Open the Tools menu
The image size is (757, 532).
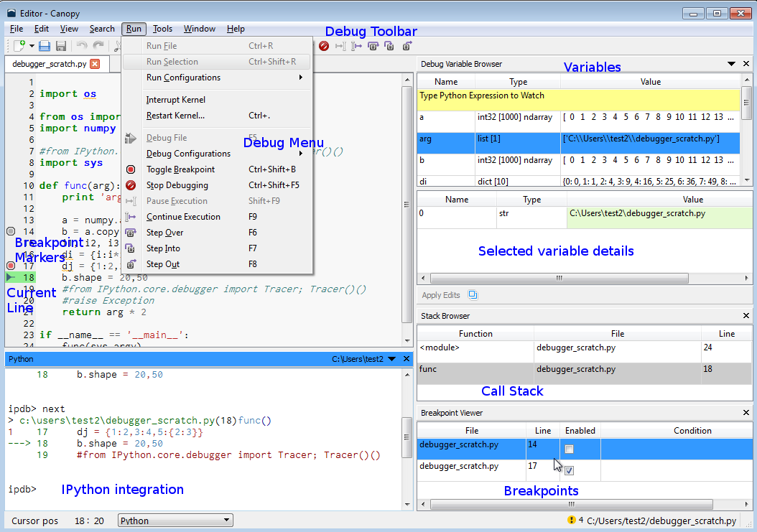click(x=162, y=29)
